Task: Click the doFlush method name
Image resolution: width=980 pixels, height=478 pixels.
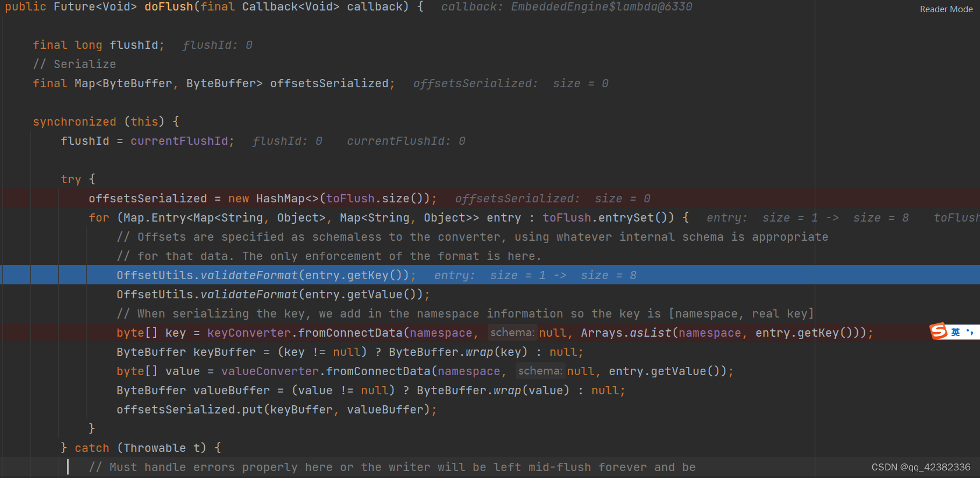Action: pyautogui.click(x=169, y=7)
